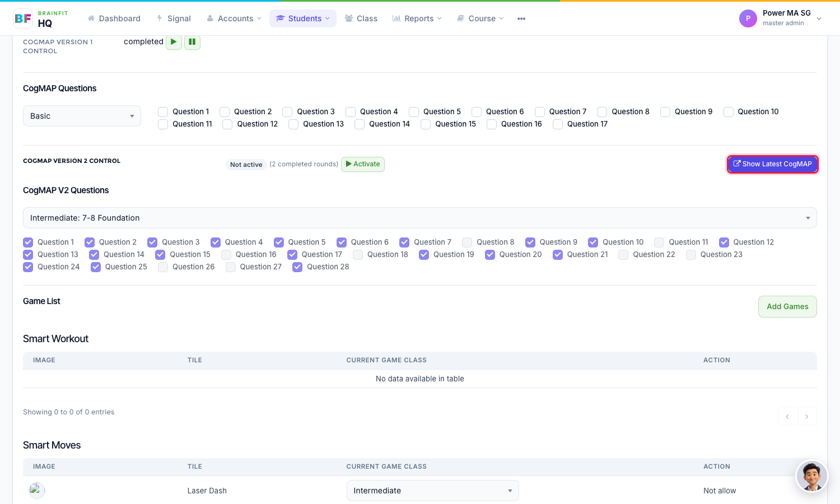
Task: Click the Laser Dash title text
Action: click(x=207, y=491)
